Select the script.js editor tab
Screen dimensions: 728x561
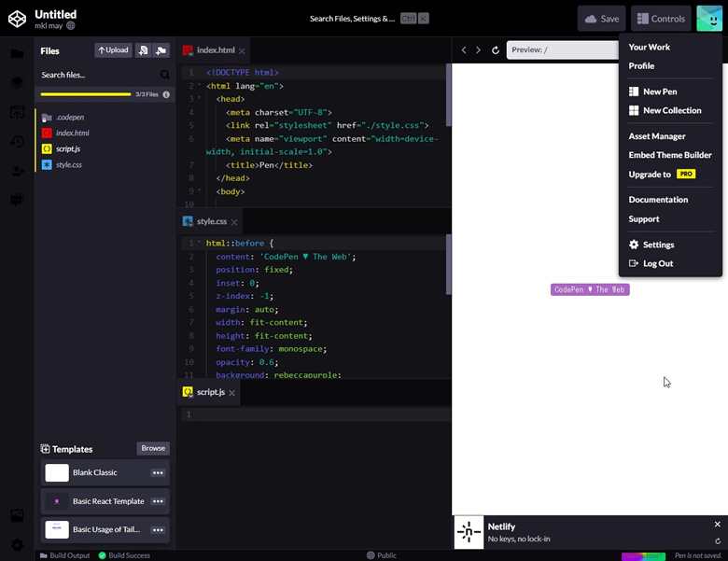pos(208,392)
